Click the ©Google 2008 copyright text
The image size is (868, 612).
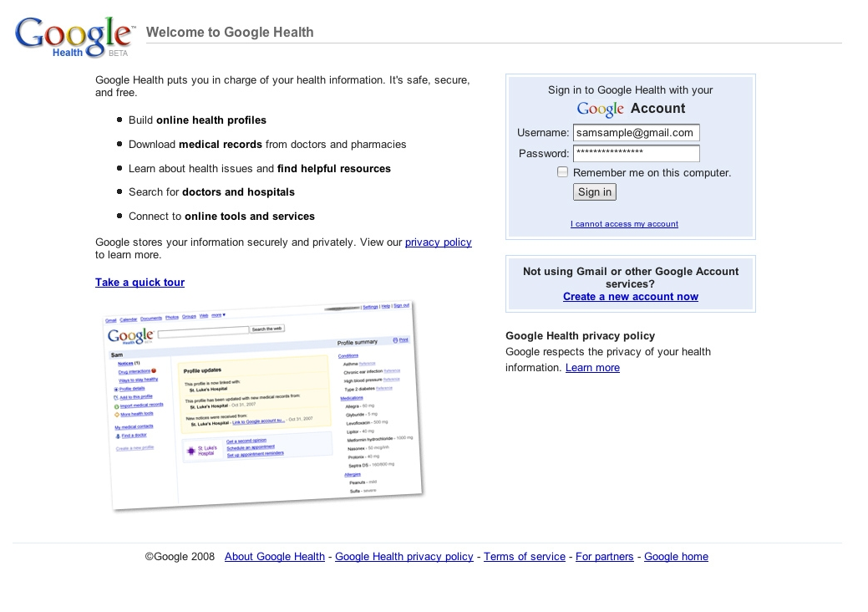[x=180, y=557]
